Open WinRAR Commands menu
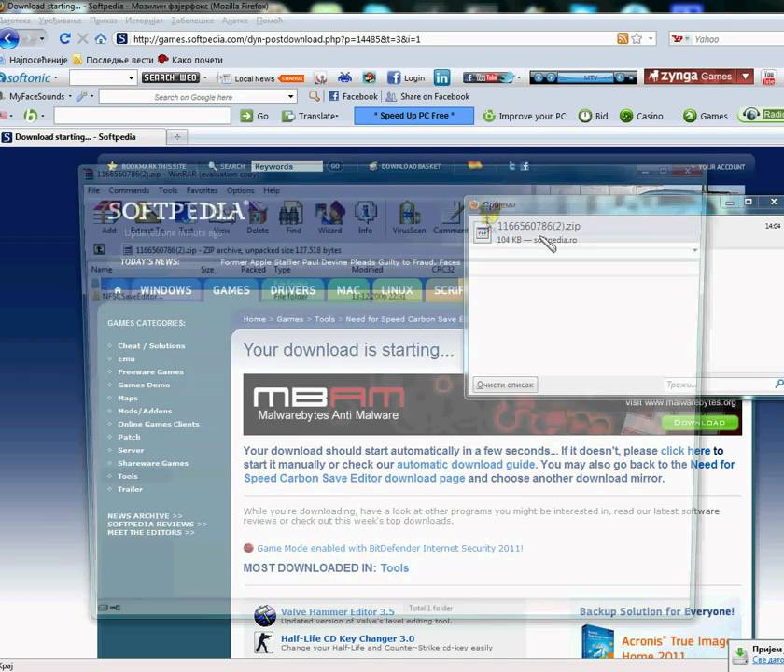 [129, 190]
